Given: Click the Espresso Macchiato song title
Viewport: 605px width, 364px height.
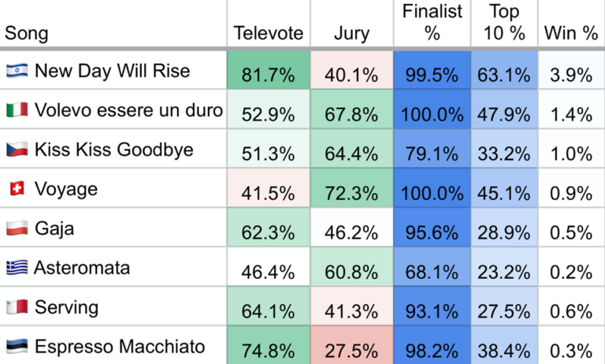Looking at the screenshot, I should click(x=120, y=346).
